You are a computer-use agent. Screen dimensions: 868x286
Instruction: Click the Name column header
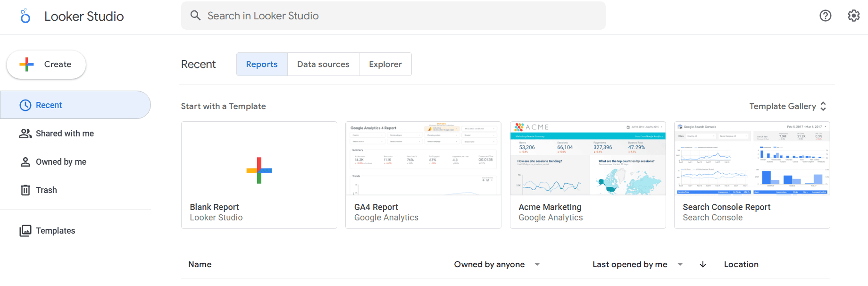200,264
